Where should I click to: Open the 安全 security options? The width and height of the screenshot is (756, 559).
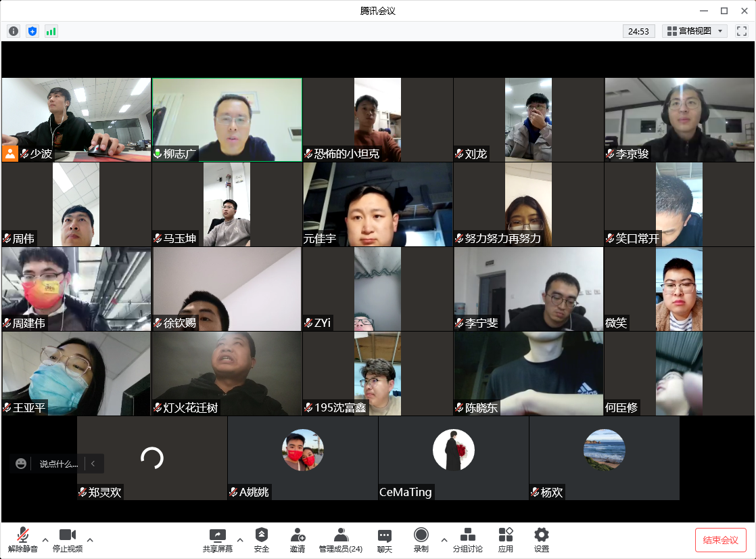(262, 541)
